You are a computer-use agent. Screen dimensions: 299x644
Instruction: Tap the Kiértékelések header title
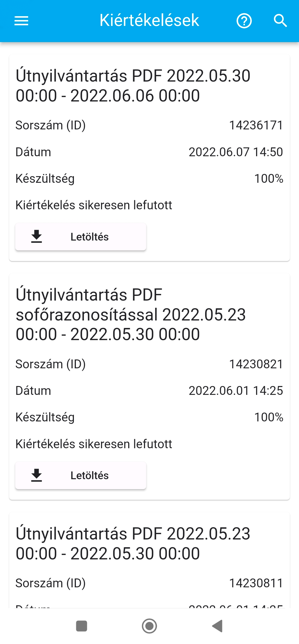pos(149,20)
